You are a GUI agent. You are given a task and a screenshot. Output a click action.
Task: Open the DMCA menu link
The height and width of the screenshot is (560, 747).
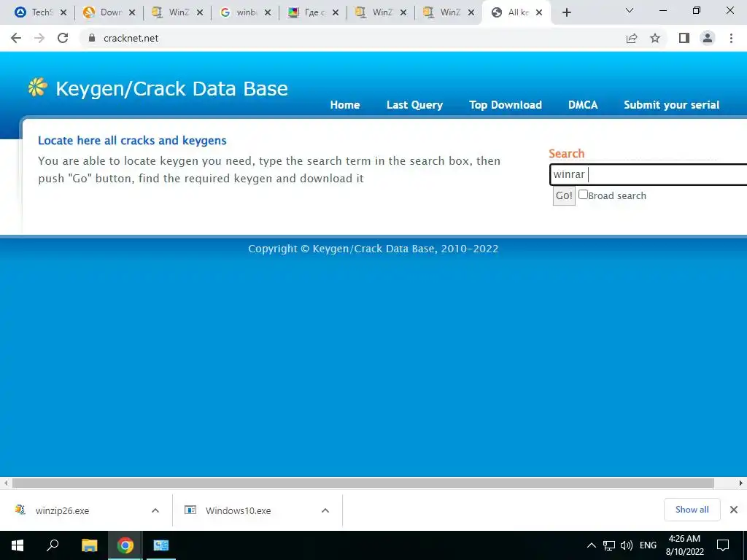pos(583,105)
